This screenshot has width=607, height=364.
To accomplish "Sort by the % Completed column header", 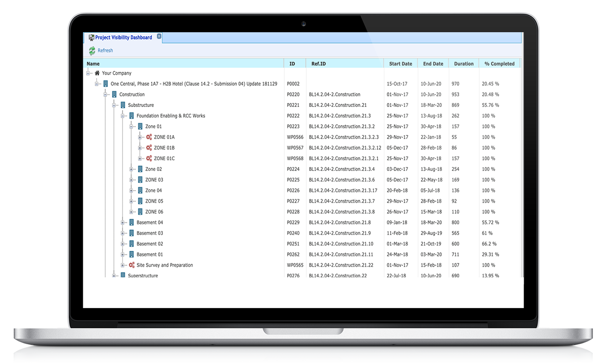I will click(x=500, y=64).
